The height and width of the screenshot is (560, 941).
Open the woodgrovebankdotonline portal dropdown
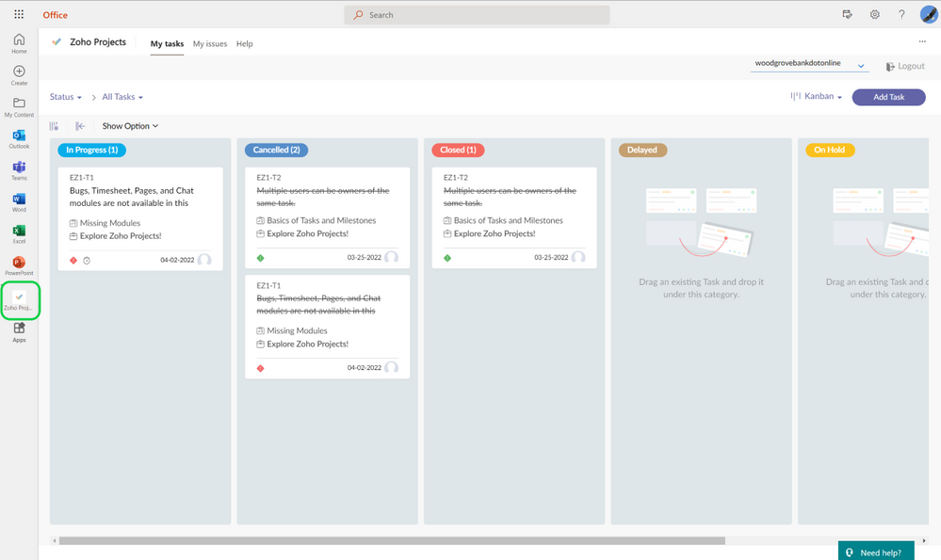809,64
